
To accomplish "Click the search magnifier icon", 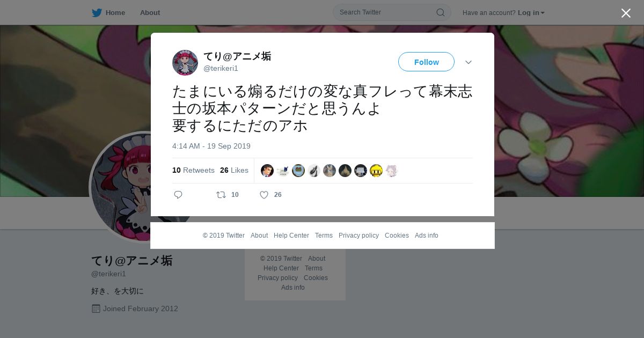I will tap(440, 12).
